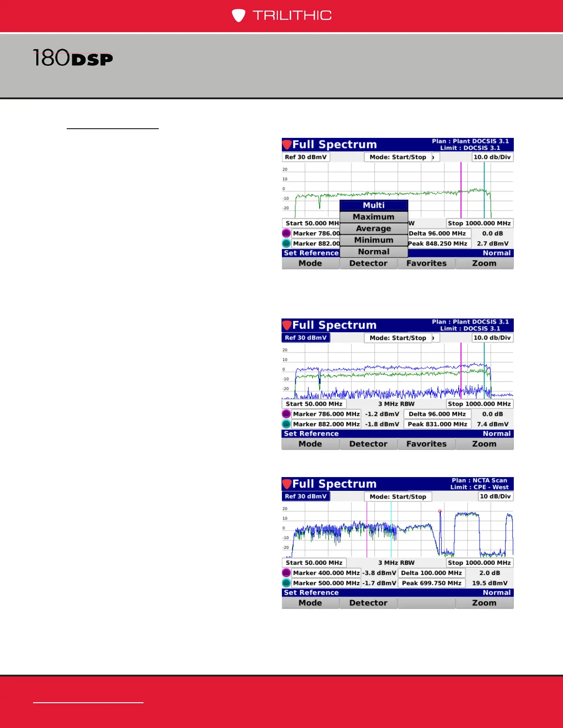The height and width of the screenshot is (728, 563).
Task: Click the -3.8 dBmV marker reading
Action: pyautogui.click(x=379, y=573)
